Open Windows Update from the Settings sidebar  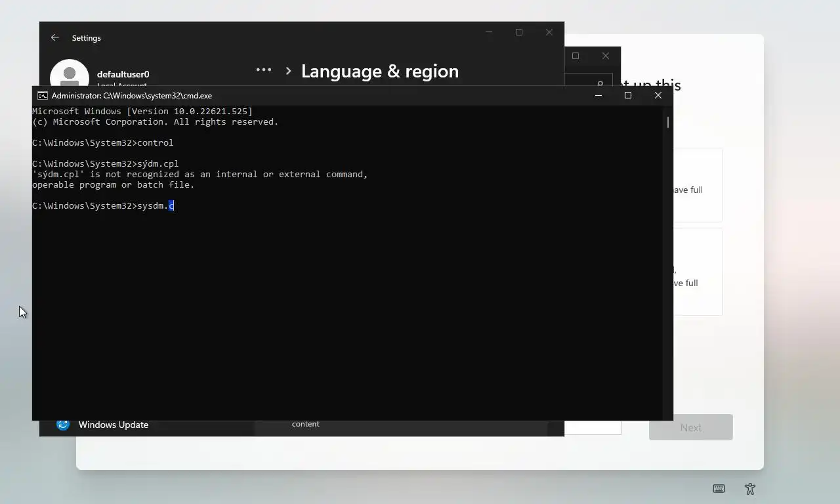coord(114,425)
